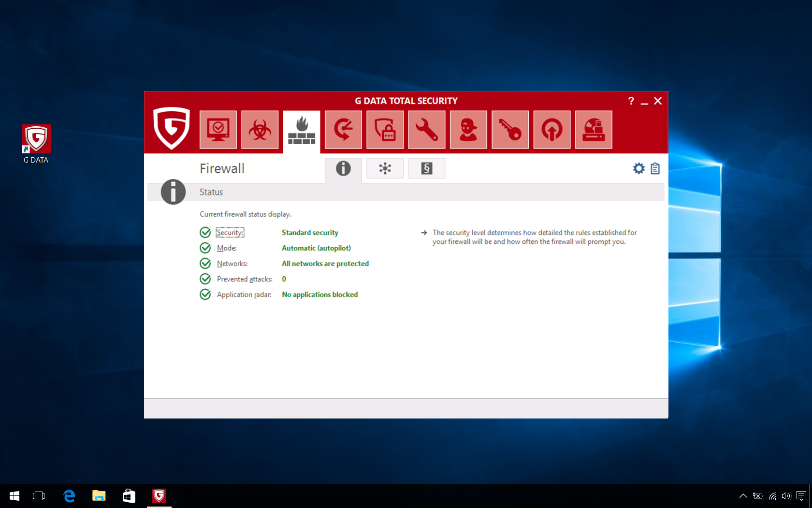The height and width of the screenshot is (508, 812).
Task: Click the Mode: status label
Action: (x=227, y=248)
